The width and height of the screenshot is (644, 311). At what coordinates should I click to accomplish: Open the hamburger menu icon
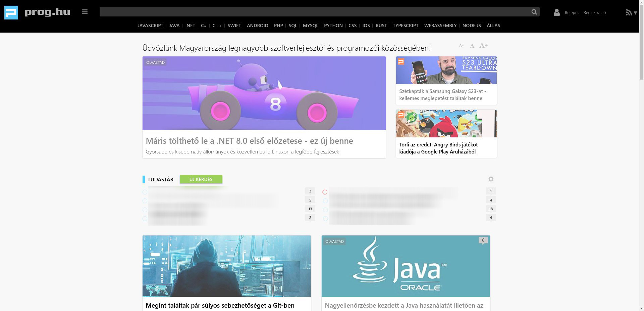[x=85, y=12]
